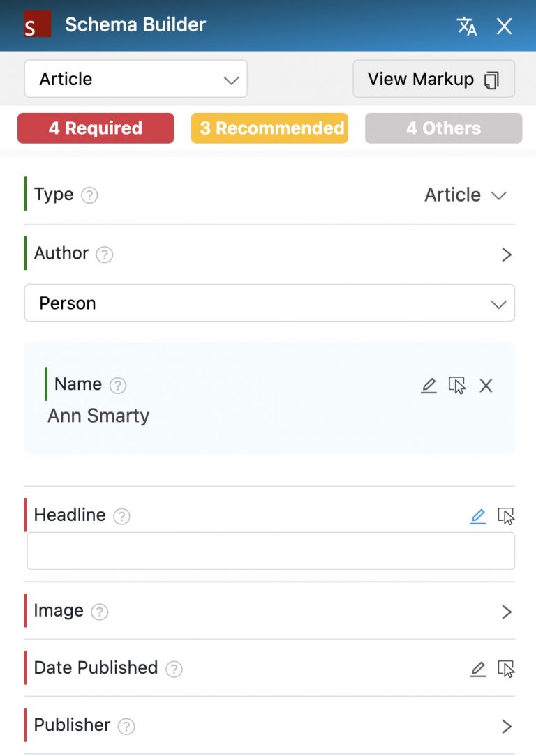
Task: Open the help tooltip next to Type
Action: point(91,195)
